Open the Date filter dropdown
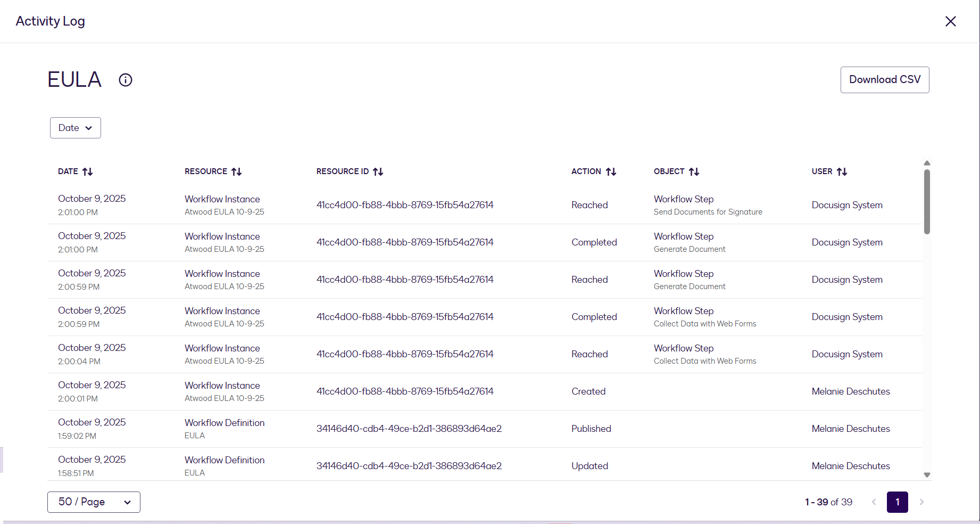The width and height of the screenshot is (980, 524). pyautogui.click(x=76, y=128)
